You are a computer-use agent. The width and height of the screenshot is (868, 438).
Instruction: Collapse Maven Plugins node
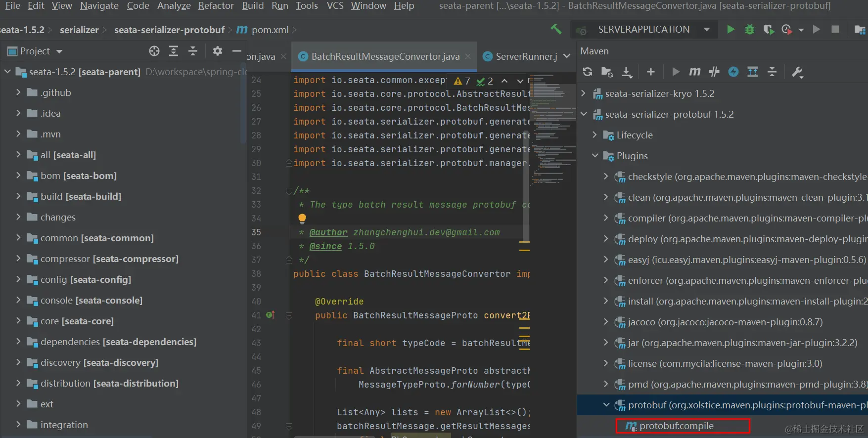coord(595,156)
